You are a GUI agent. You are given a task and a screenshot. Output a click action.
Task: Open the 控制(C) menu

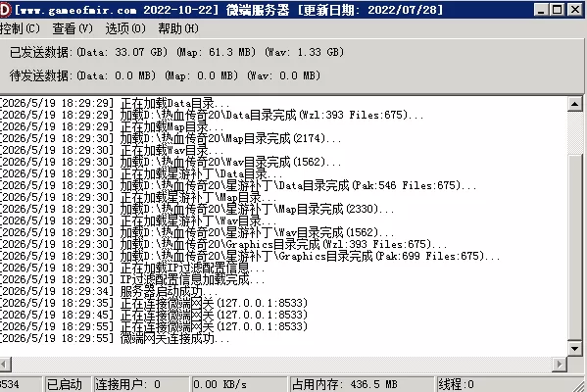[20, 28]
